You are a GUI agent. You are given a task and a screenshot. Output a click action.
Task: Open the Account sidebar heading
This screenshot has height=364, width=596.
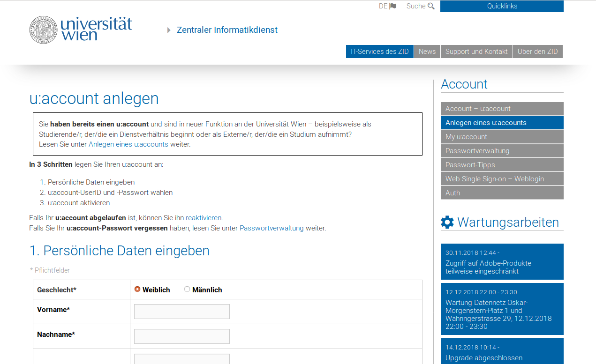[x=464, y=84]
